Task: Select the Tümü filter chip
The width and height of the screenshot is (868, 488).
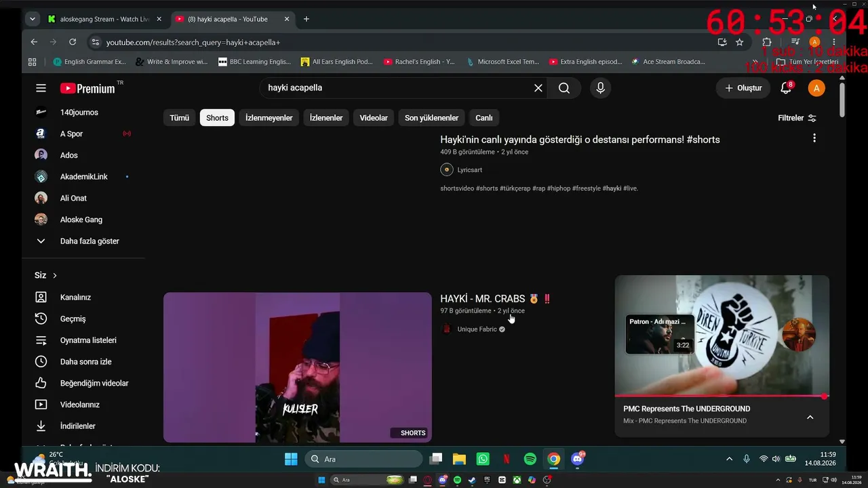Action: [180, 118]
